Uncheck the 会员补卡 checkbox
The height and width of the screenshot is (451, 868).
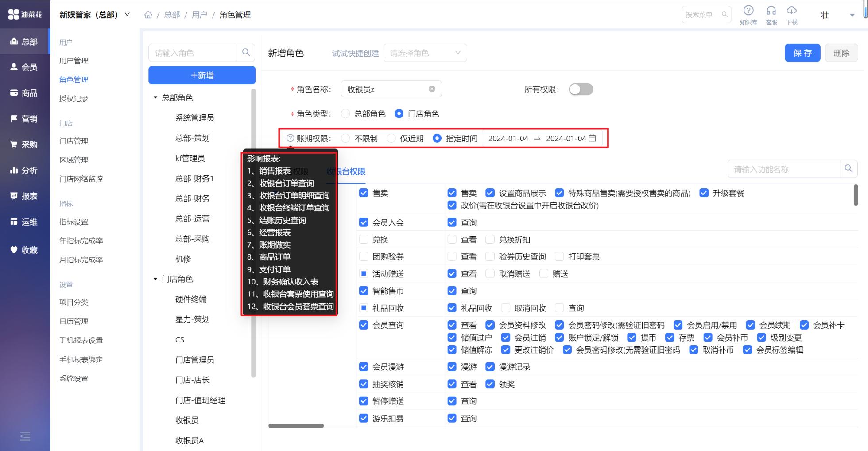(804, 325)
